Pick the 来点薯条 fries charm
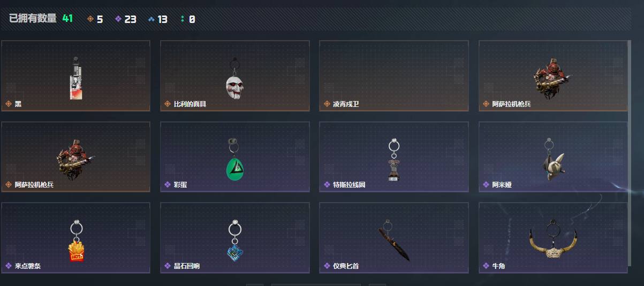Viewport: 644px width, 286px height. (x=75, y=238)
